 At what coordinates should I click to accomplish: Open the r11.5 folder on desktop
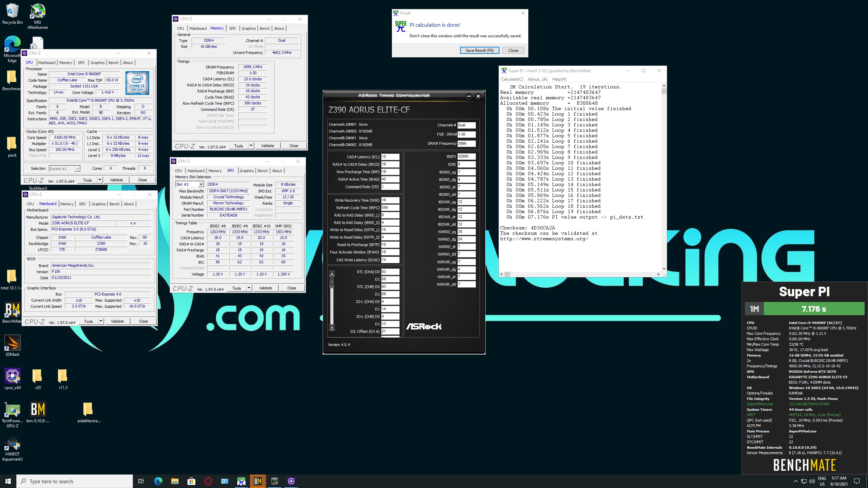click(63, 379)
